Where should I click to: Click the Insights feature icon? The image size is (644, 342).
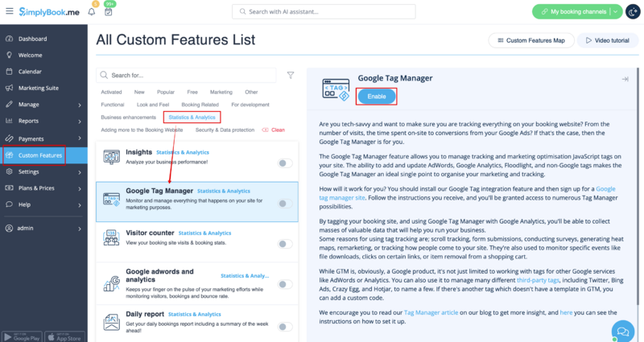click(x=112, y=157)
